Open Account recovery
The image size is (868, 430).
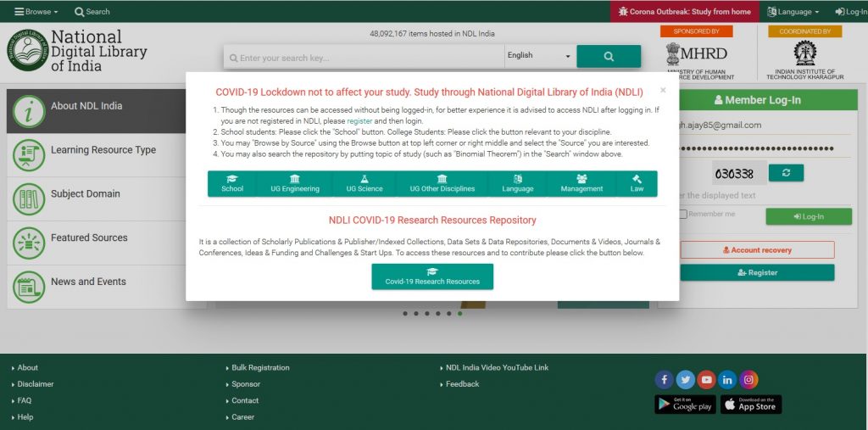click(757, 250)
